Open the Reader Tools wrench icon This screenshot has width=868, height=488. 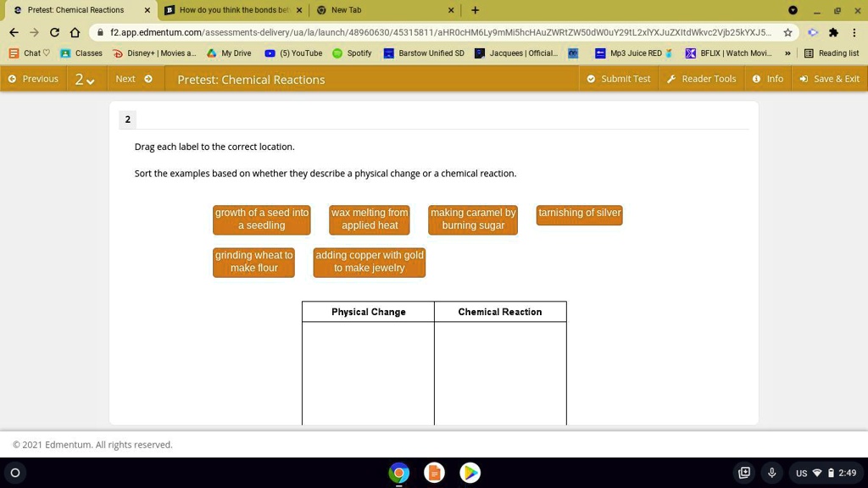tap(672, 78)
